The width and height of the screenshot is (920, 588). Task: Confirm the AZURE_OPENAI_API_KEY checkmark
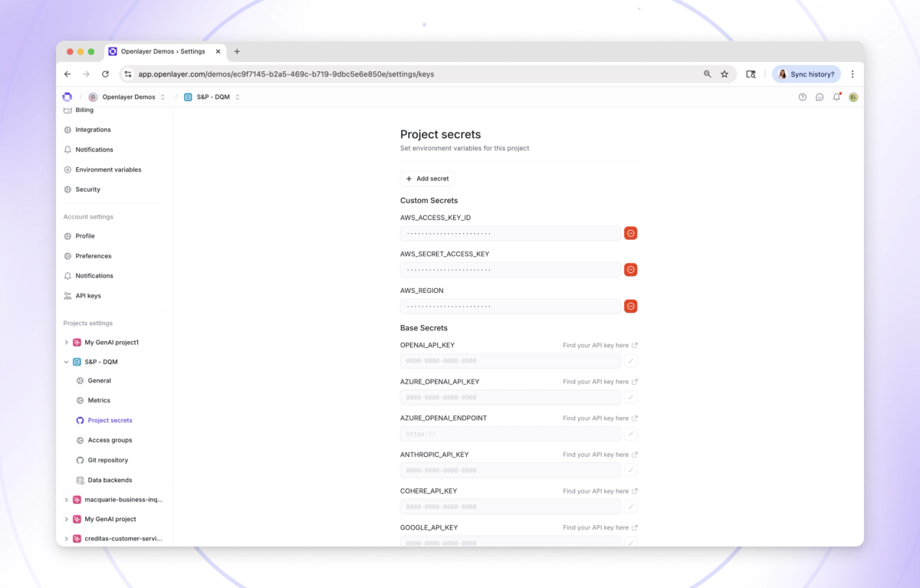[x=630, y=397]
